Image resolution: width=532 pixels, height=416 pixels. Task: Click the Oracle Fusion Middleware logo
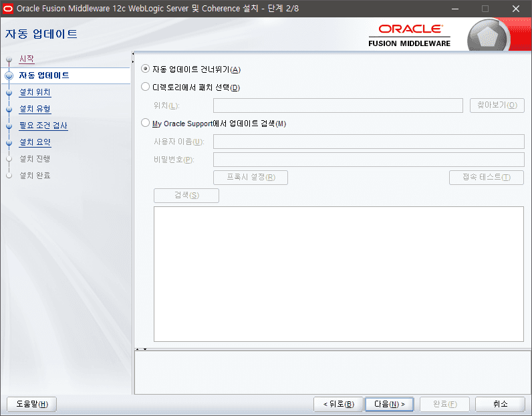click(x=410, y=35)
